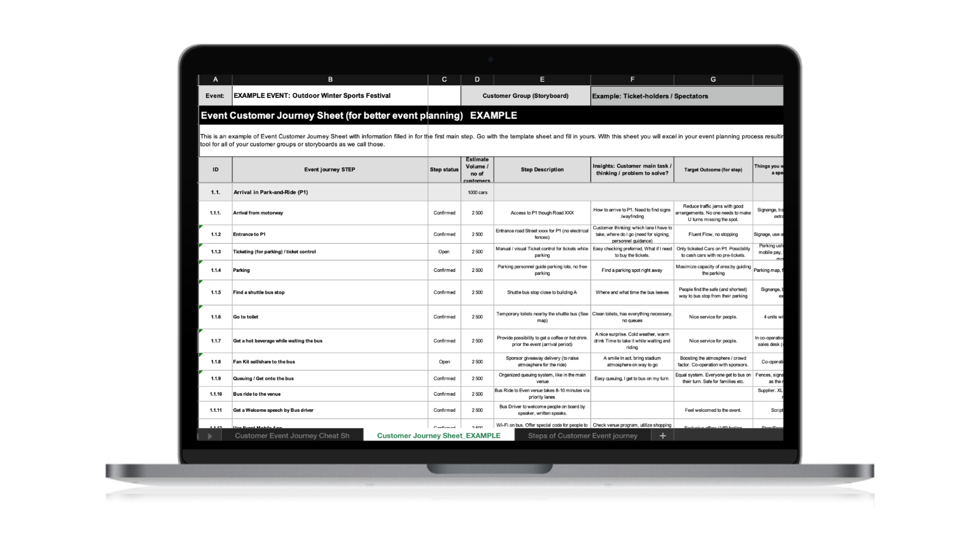Click 'Confirmed' status for Go to toilet row
This screenshot has width=980, height=551.
tap(444, 317)
